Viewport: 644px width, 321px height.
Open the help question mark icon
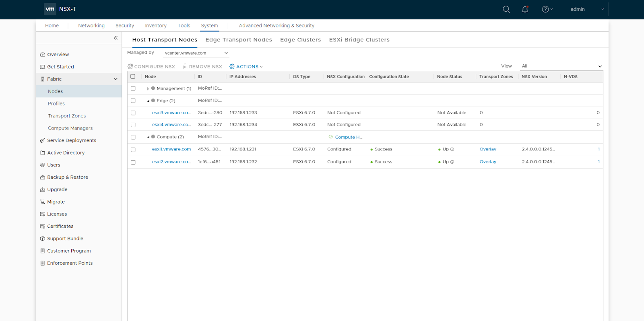point(545,9)
